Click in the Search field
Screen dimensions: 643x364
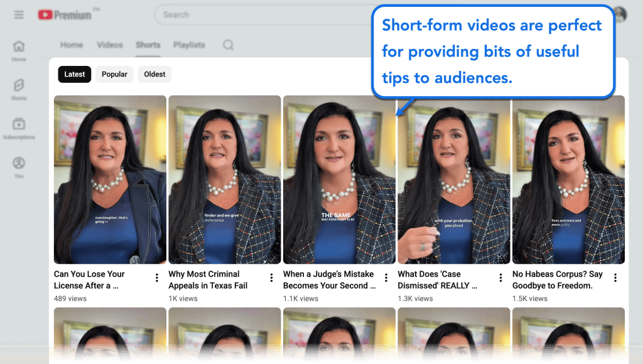pos(262,15)
